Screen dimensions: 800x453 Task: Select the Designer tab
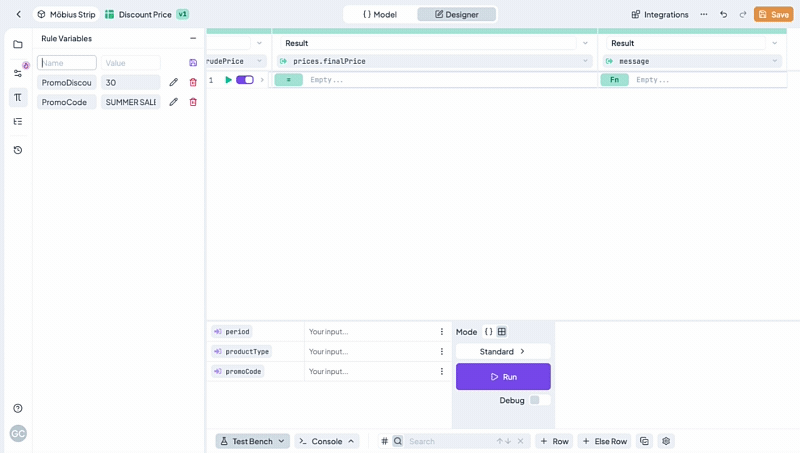coord(456,14)
